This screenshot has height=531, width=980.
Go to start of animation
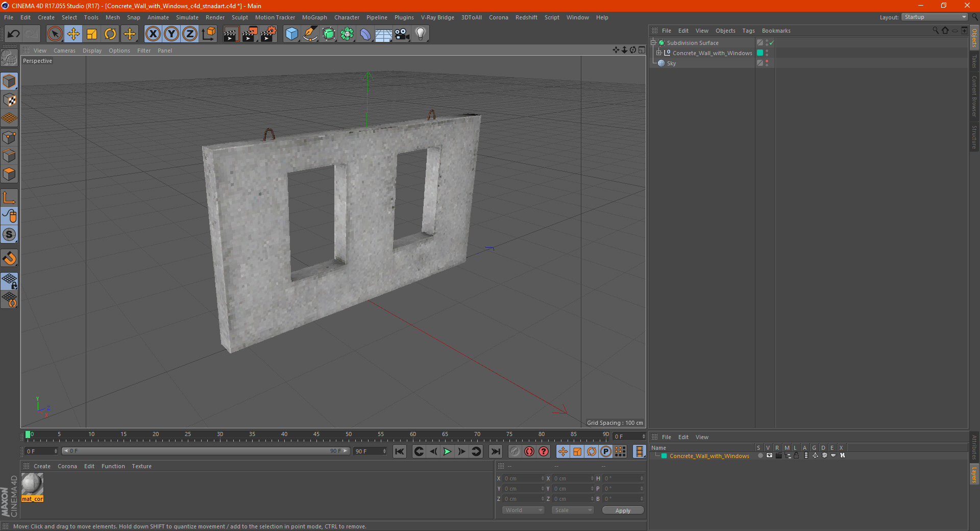coord(400,451)
